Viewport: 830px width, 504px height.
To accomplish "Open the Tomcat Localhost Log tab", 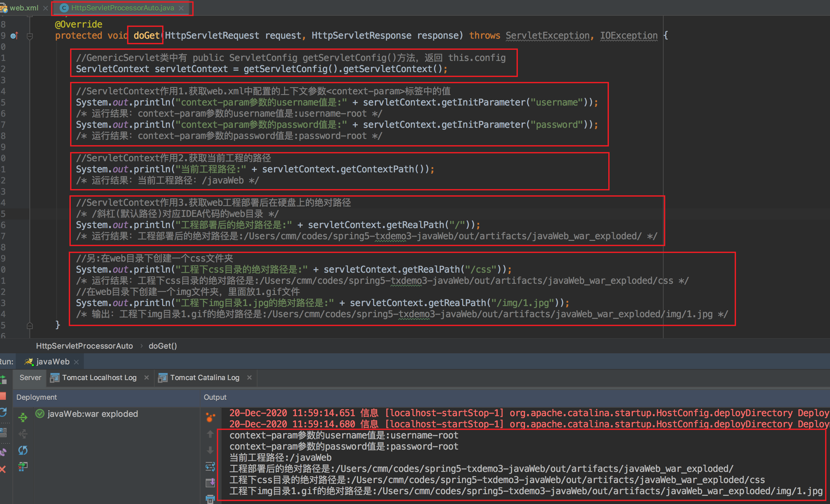I will coord(99,378).
